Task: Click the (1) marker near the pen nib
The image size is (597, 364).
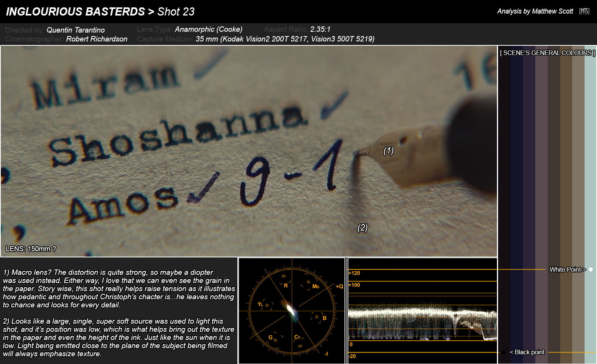Action: (x=388, y=150)
